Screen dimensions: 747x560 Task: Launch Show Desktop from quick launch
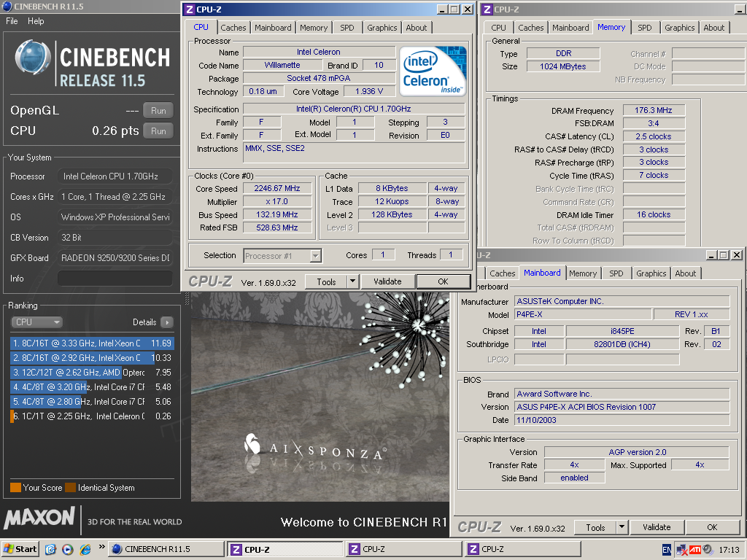pyautogui.click(x=50, y=549)
